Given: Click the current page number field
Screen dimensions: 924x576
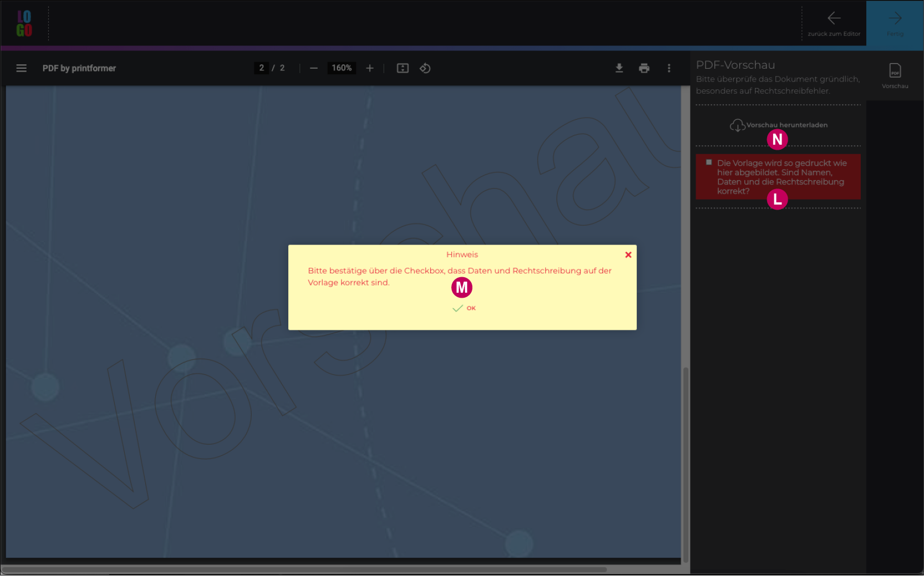Looking at the screenshot, I should click(262, 68).
